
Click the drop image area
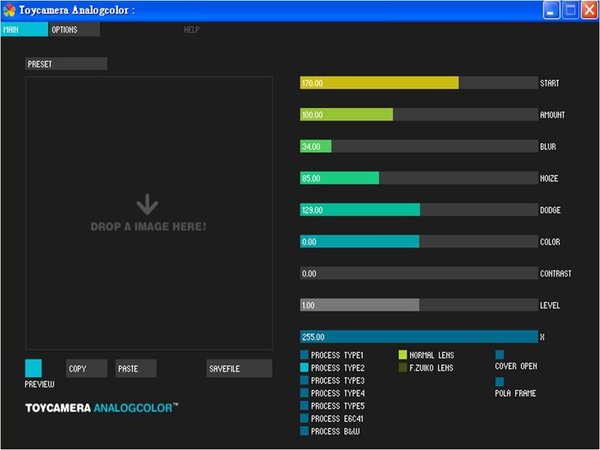(x=149, y=213)
